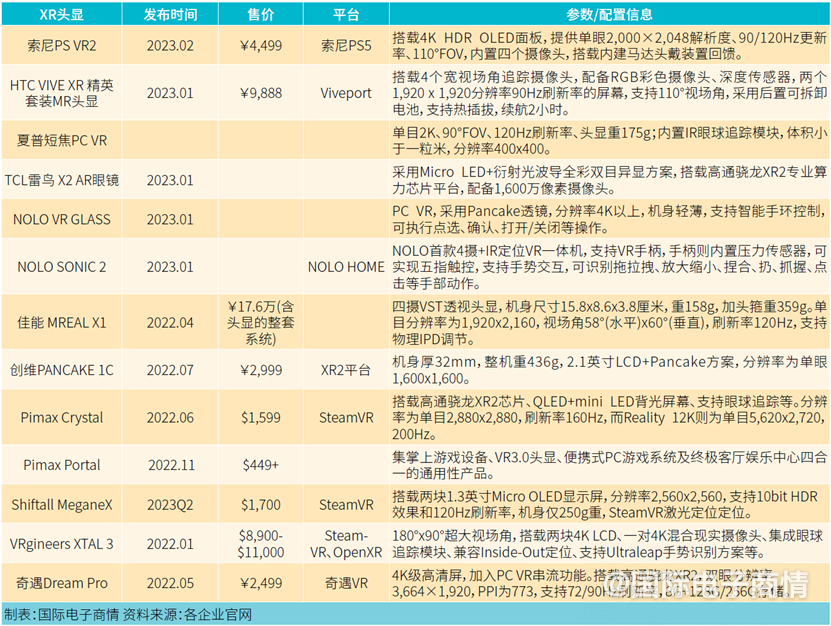Click the 佳能 MREAL X1 specs description
The image size is (831, 626).
pyautogui.click(x=609, y=322)
